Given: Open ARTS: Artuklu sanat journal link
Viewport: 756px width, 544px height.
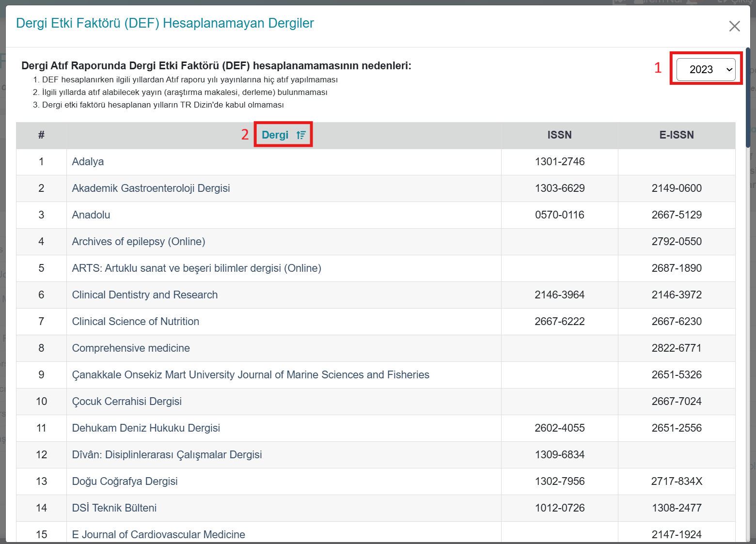Looking at the screenshot, I should pyautogui.click(x=196, y=268).
